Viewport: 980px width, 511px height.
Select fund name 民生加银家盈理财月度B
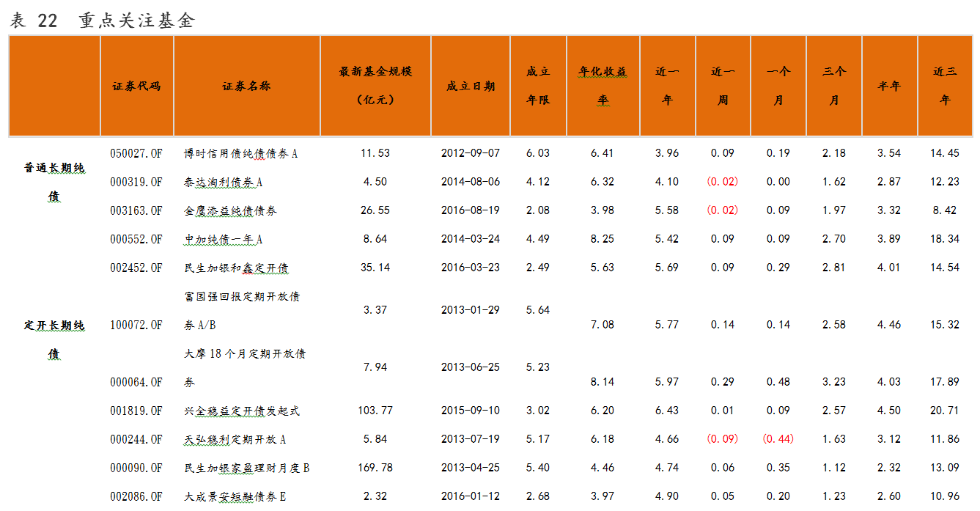point(246,468)
